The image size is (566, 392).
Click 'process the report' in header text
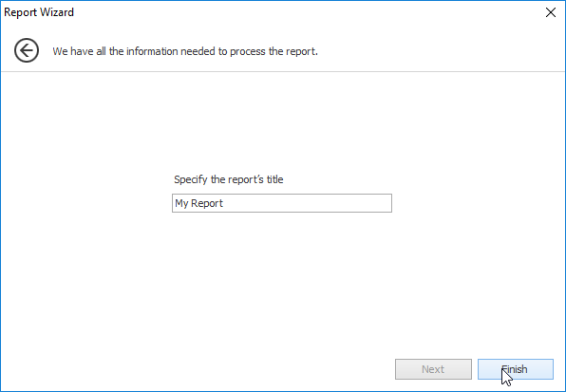pos(274,51)
